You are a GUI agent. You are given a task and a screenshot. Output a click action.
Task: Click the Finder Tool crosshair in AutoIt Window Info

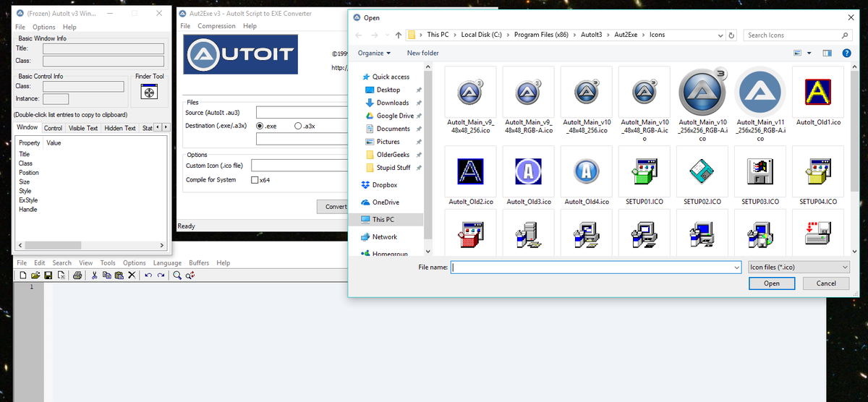point(150,93)
